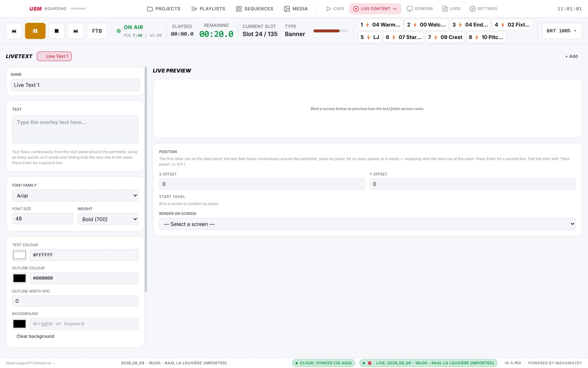The width and height of the screenshot is (588, 368).
Task: Trigger the FTB fade-to-black button
Action: pos(97,31)
